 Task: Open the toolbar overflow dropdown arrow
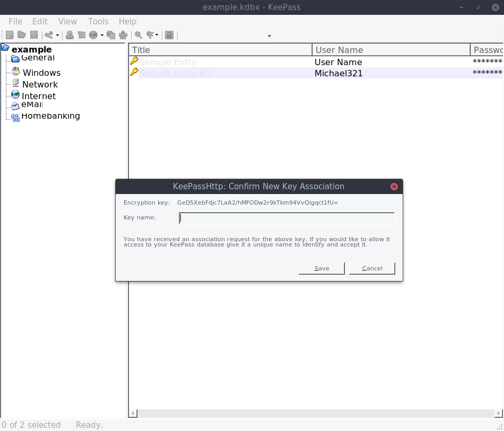pyautogui.click(x=270, y=36)
